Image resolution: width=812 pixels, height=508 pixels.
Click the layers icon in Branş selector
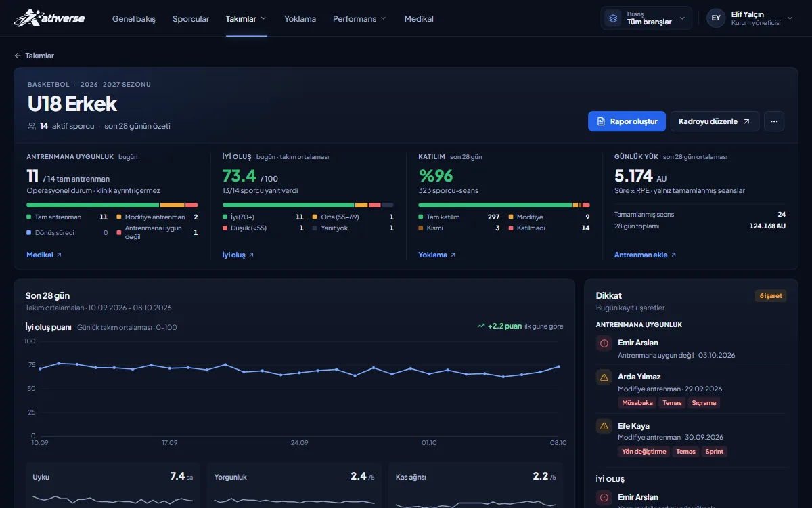(x=613, y=18)
